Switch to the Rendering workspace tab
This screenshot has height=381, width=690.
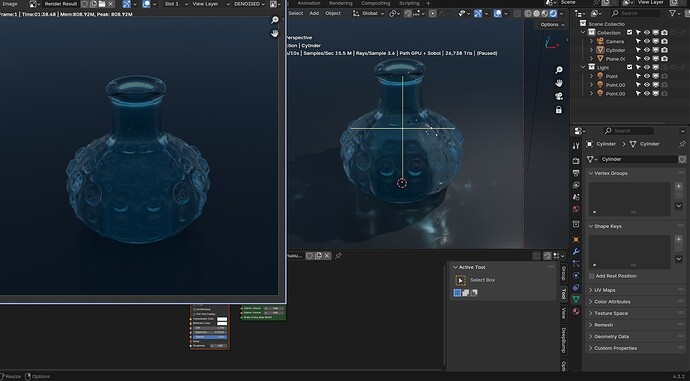click(341, 3)
